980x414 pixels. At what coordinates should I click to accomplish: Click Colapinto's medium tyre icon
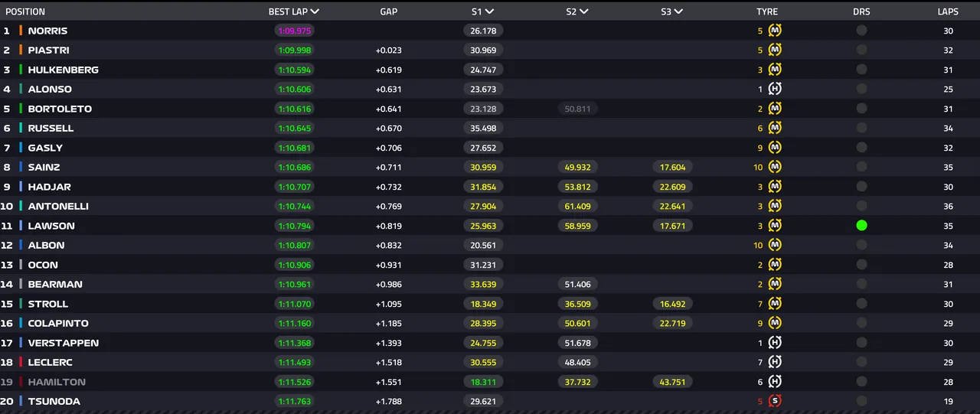[775, 323]
